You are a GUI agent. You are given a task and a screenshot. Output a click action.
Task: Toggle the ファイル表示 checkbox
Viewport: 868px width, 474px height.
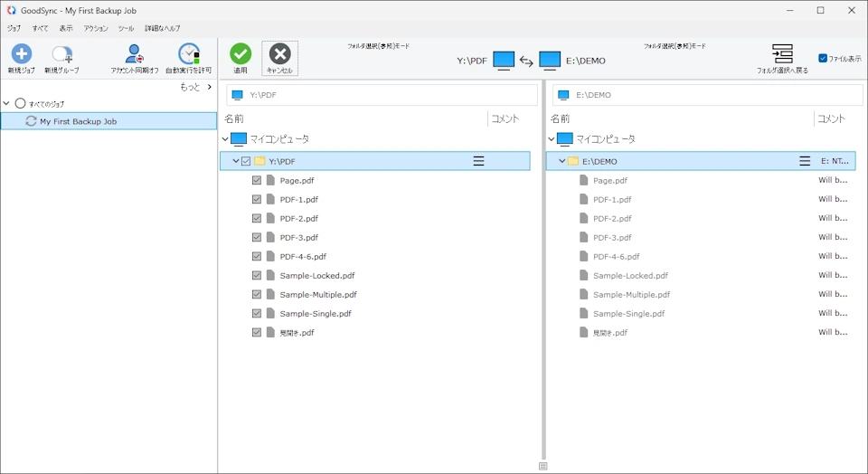click(x=823, y=58)
